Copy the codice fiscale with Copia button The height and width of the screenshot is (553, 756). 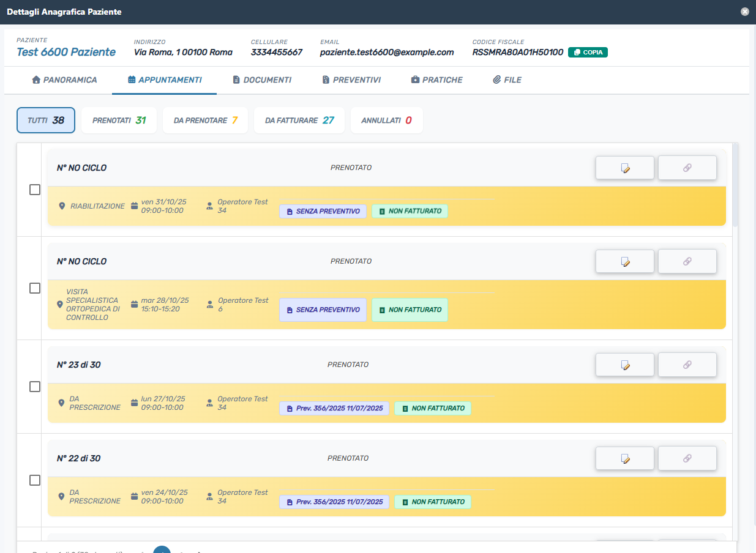[x=588, y=53]
